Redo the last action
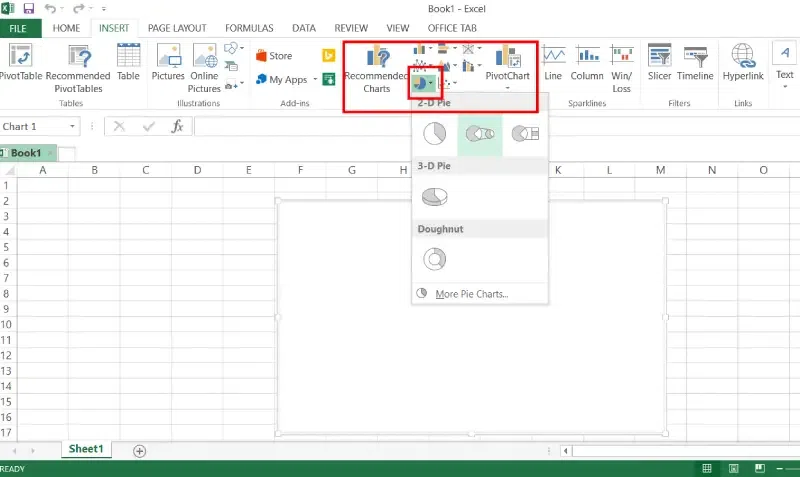The image size is (800, 477). pyautogui.click(x=78, y=8)
